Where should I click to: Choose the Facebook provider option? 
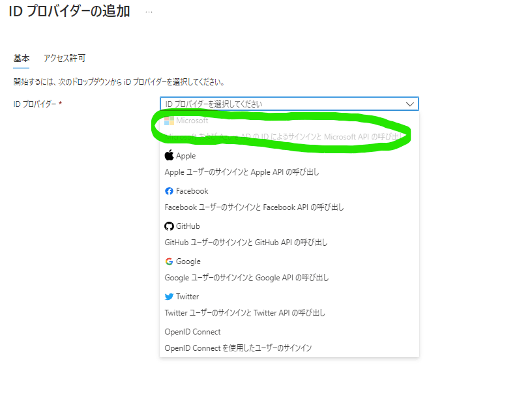pos(289,199)
